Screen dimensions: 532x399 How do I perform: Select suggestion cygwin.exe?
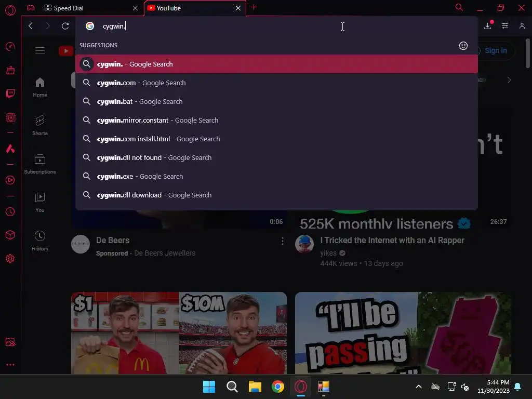click(x=276, y=177)
